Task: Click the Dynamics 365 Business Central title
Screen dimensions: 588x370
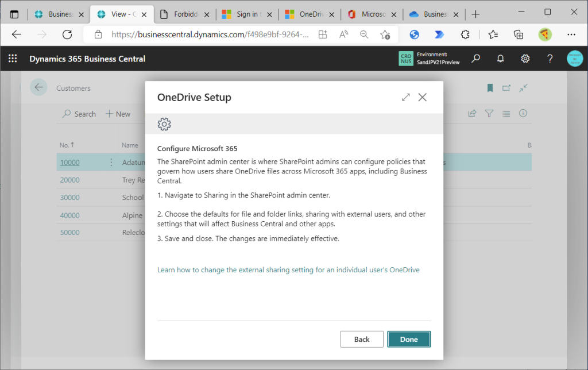Action: [x=87, y=59]
